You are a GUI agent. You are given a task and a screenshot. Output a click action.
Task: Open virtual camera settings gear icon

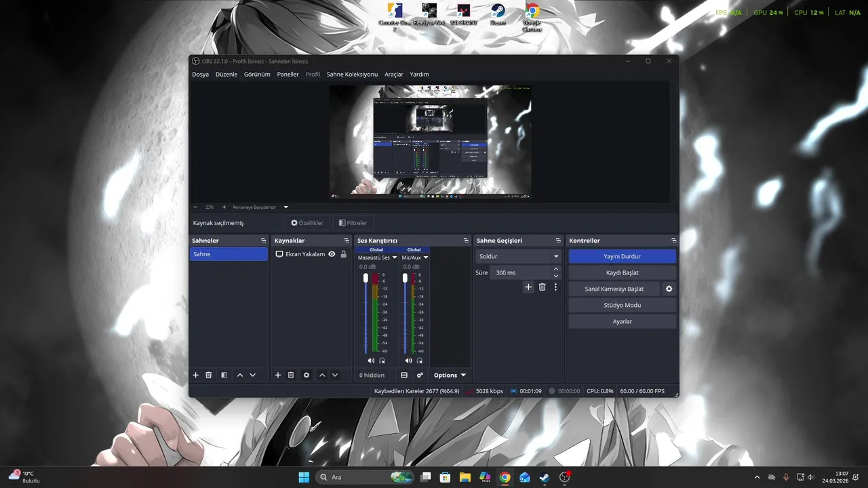[x=669, y=289]
